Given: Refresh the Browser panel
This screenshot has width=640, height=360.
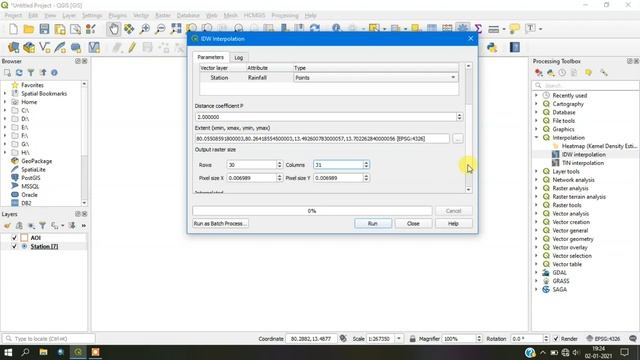Looking at the screenshot, I should click(19, 73).
